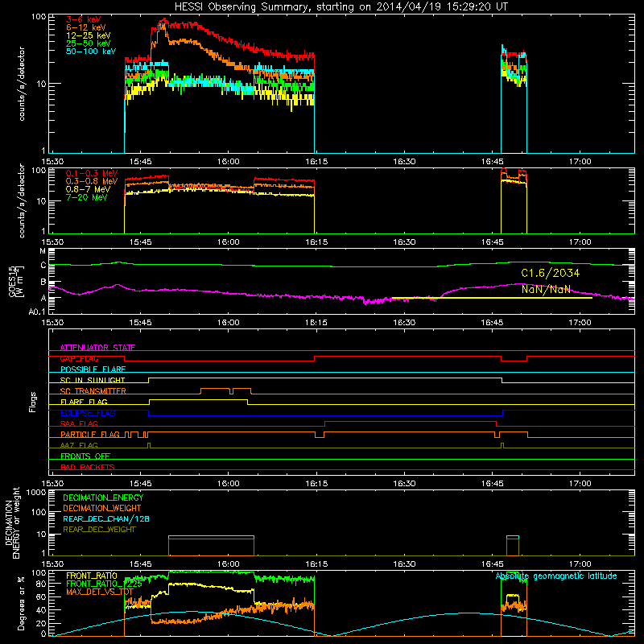Click the 0.3-0.8 MeV legend entry

click(x=92, y=181)
